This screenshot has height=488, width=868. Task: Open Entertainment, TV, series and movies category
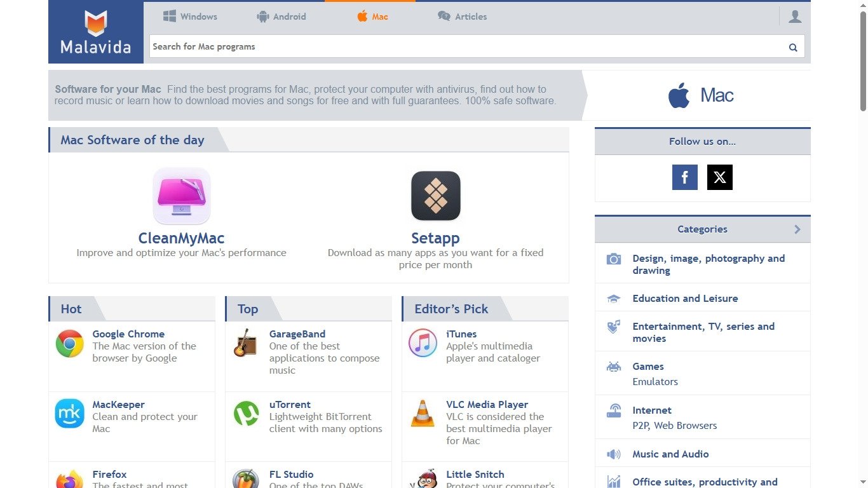(703, 332)
